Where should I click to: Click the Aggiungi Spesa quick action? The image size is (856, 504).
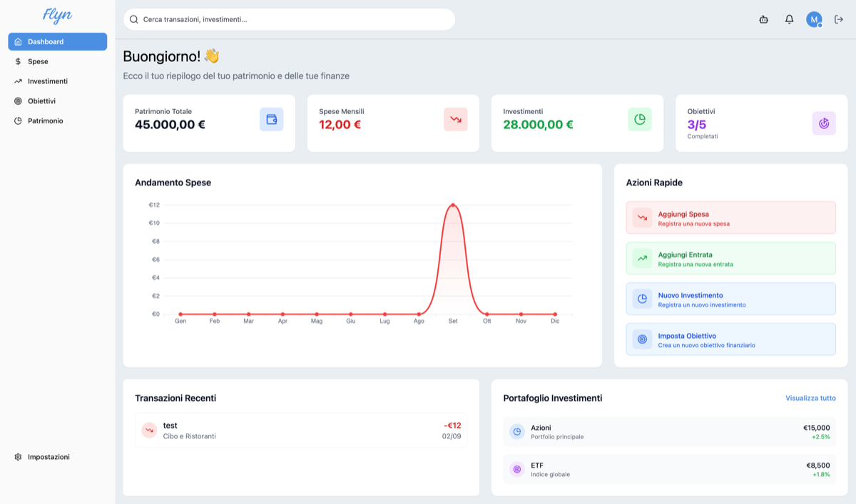tap(730, 217)
